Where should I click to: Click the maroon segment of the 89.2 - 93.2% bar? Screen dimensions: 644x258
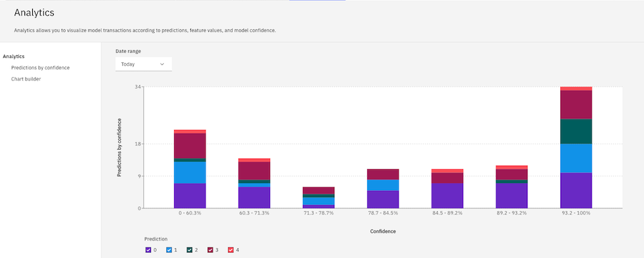(x=512, y=174)
